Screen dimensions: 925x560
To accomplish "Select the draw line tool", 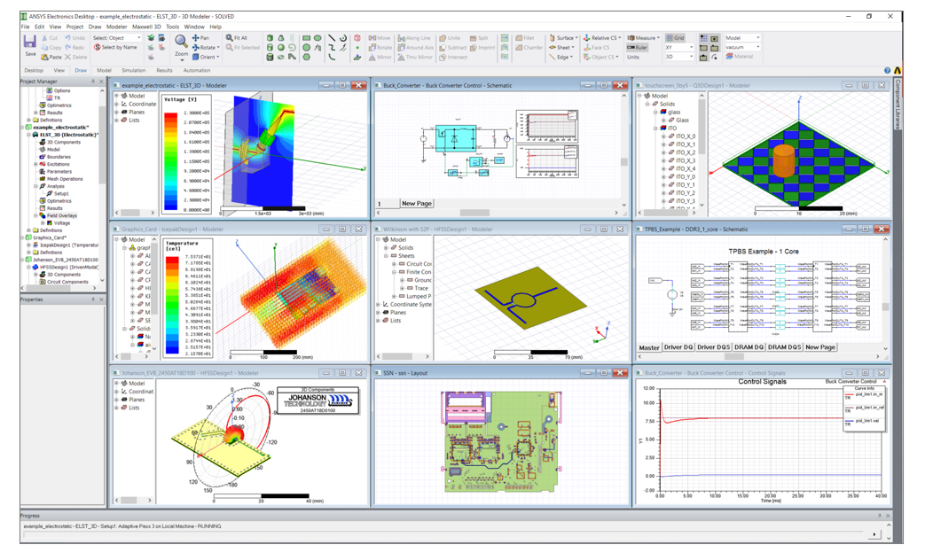I will pyautogui.click(x=332, y=38).
